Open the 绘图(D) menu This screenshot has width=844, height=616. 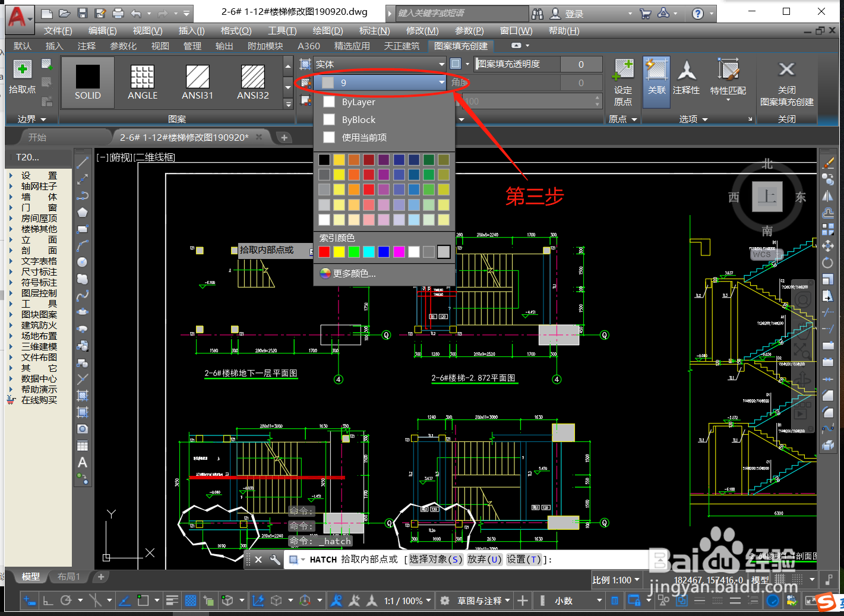pos(328,31)
